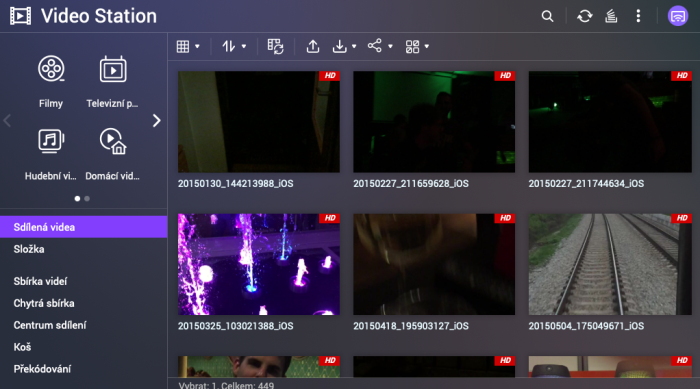Click the purple multimedia streaming icon
The width and height of the screenshot is (700, 389).
point(678,17)
